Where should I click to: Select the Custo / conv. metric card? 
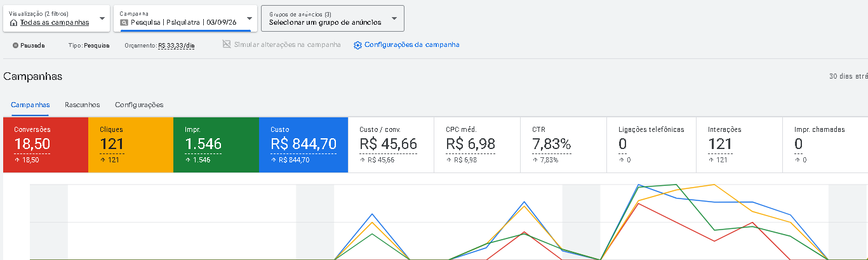(391, 145)
